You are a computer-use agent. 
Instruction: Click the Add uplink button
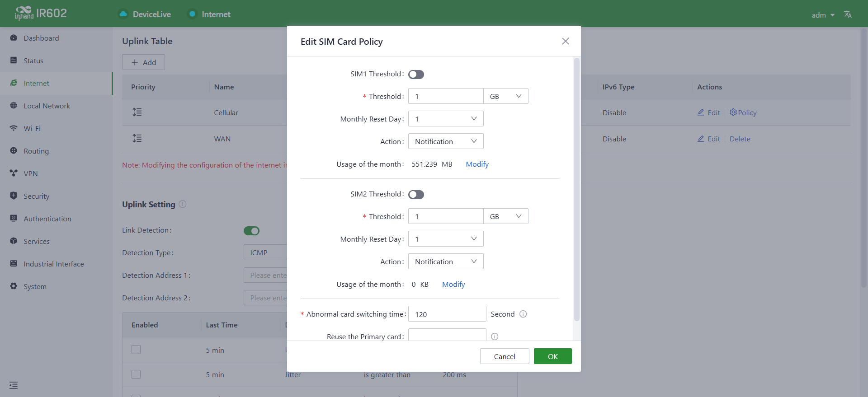click(143, 62)
